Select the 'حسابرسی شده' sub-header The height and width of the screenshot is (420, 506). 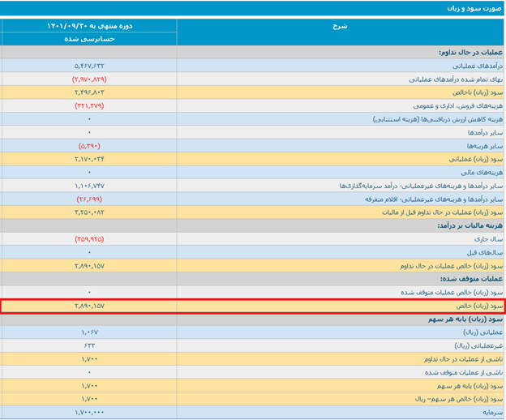[89, 39]
